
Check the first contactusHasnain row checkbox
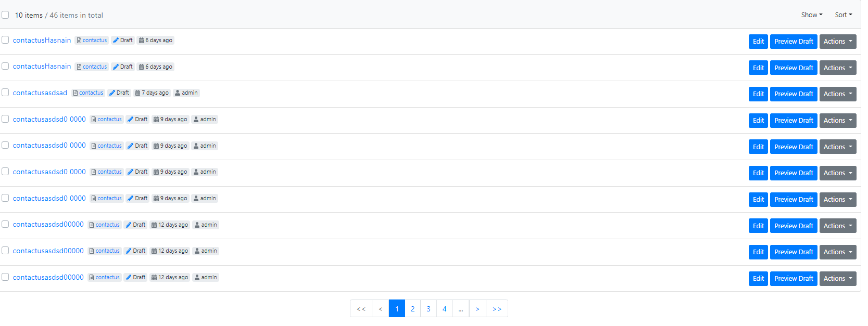pyautogui.click(x=5, y=40)
